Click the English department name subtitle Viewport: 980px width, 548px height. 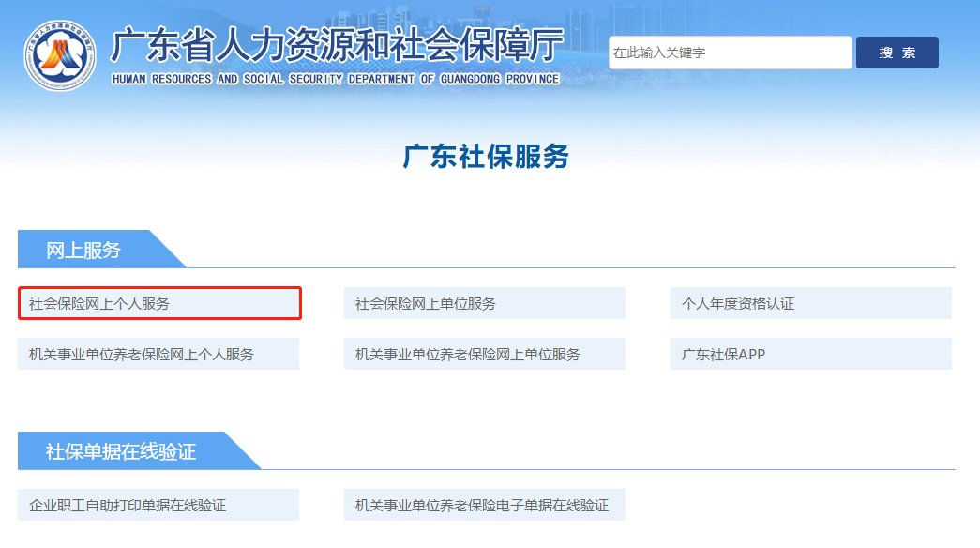[x=335, y=79]
